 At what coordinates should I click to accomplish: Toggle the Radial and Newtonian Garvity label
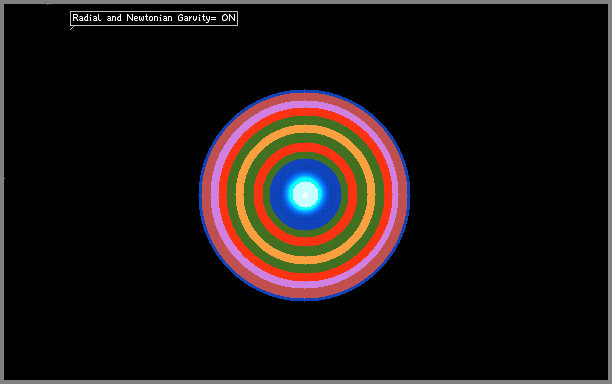(x=154, y=18)
